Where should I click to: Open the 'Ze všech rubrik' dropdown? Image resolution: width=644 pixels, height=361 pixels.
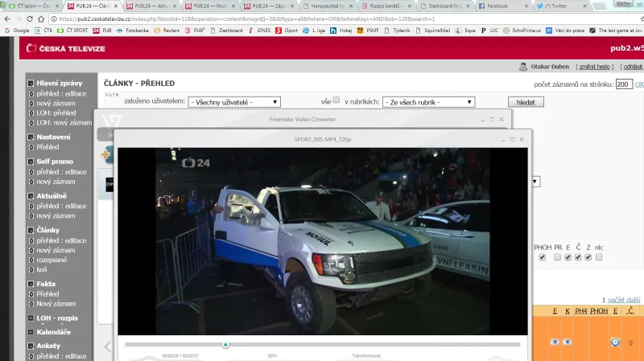point(428,102)
